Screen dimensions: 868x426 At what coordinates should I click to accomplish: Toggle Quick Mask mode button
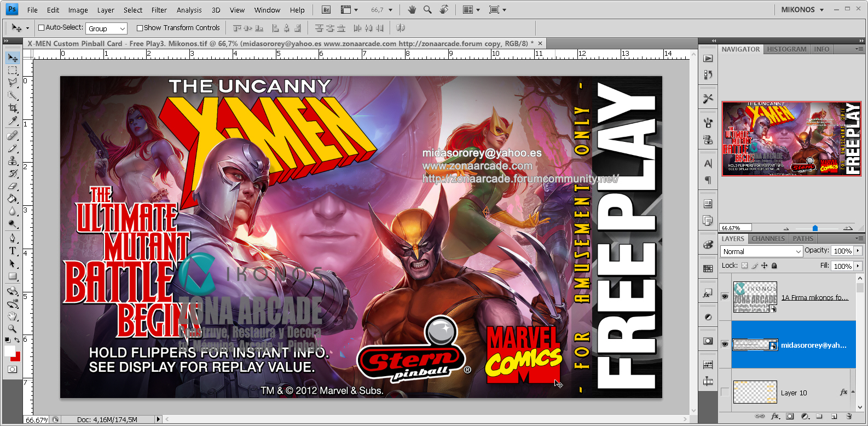coord(12,370)
